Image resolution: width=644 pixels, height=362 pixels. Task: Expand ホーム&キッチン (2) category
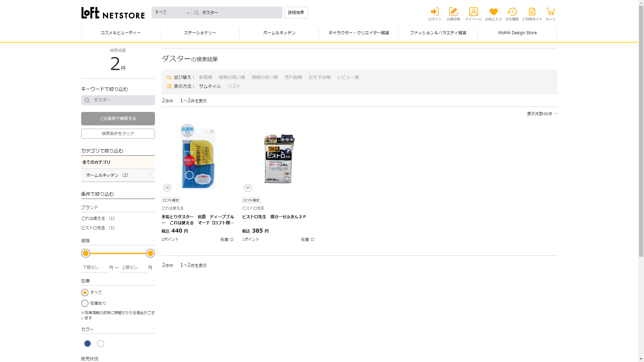tap(118, 175)
